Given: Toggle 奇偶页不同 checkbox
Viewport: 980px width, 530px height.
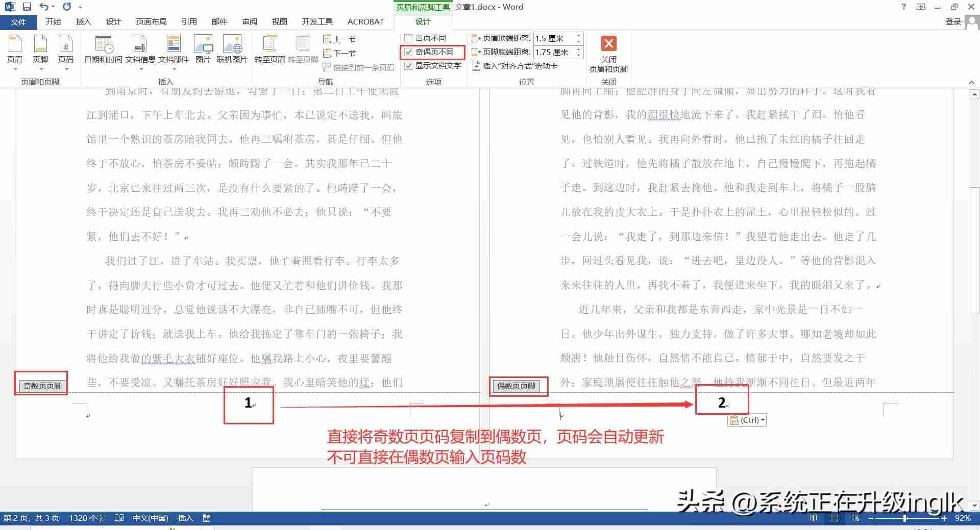Looking at the screenshot, I should coord(408,52).
